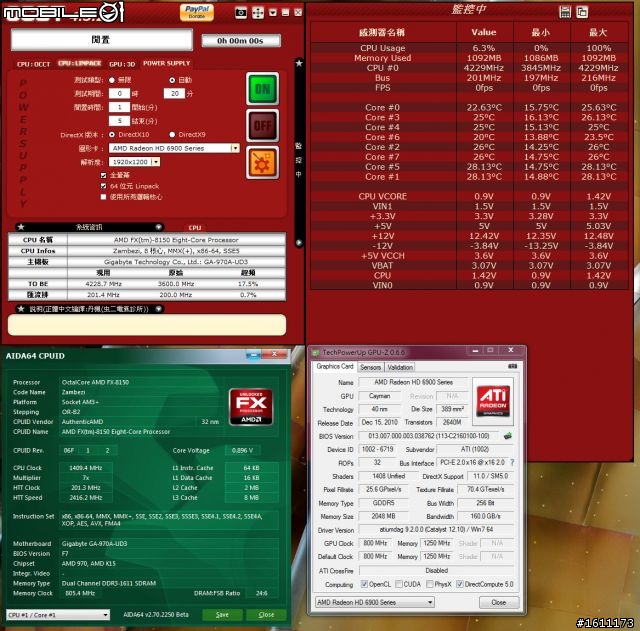Click the Bus Interface question mark in GPU-Z
640x631 pixels.
click(x=512, y=462)
